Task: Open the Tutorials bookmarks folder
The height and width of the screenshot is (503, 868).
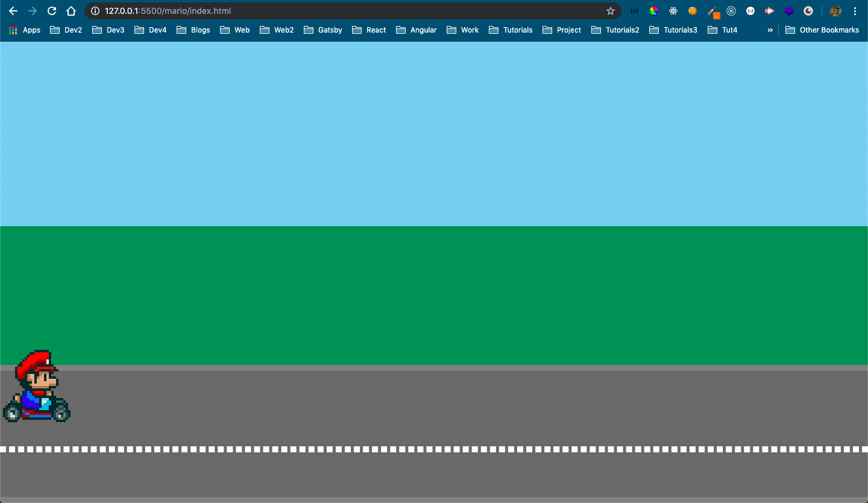Action: coord(511,30)
